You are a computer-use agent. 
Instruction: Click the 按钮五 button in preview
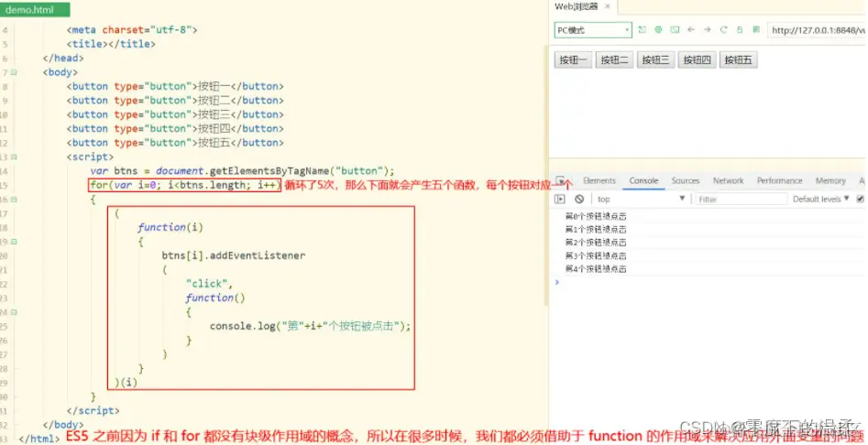click(739, 60)
